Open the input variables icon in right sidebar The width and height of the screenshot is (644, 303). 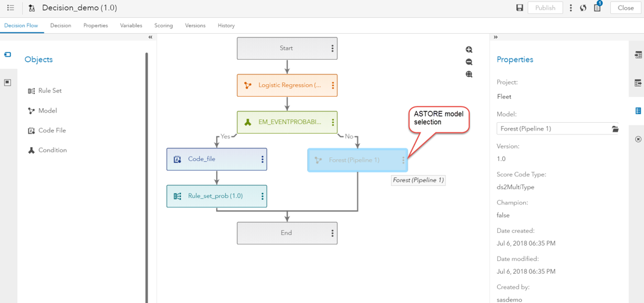point(638,55)
